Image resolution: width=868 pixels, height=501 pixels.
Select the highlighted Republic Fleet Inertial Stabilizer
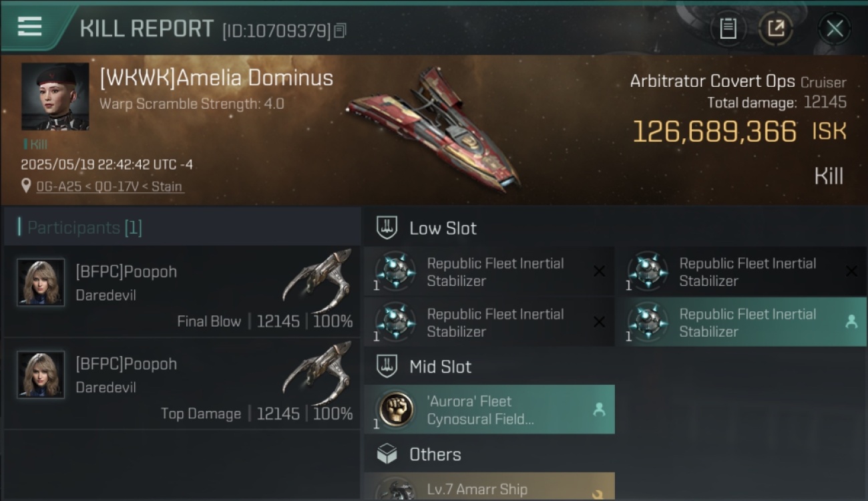coord(741,322)
